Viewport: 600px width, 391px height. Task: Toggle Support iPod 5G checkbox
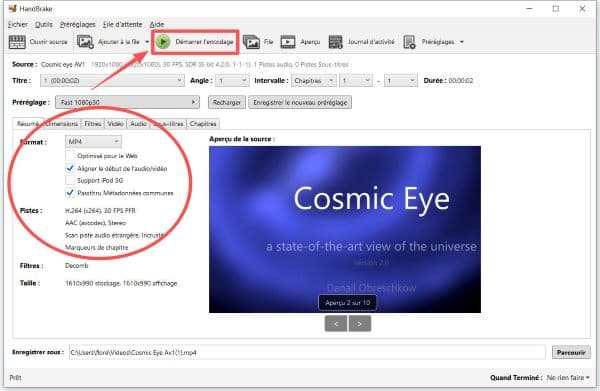70,180
